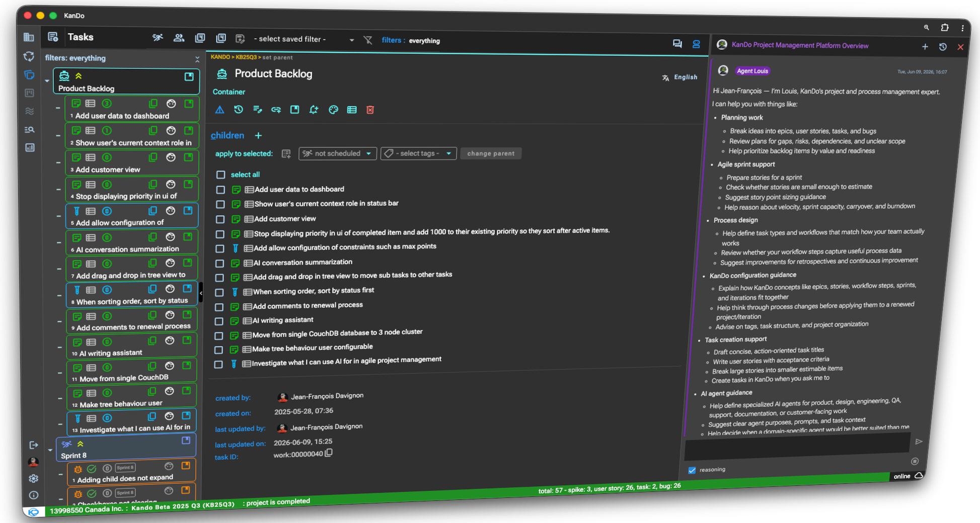
Task: Open the sprints runner icon in the top toolbar
Action: point(158,38)
